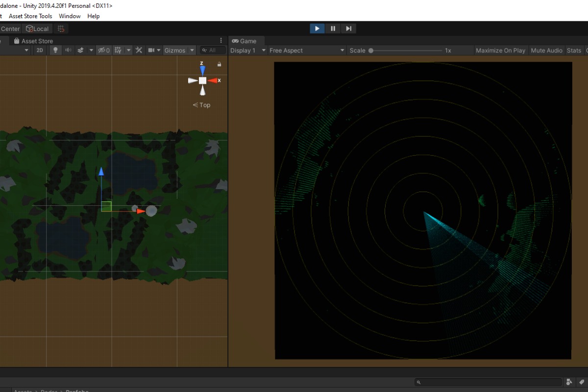Click the scene camera settings icon

coord(152,50)
